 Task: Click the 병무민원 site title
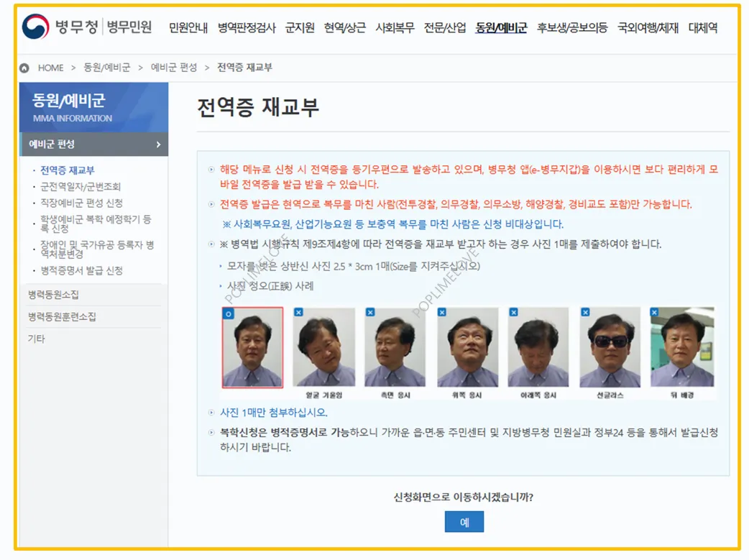tap(129, 27)
